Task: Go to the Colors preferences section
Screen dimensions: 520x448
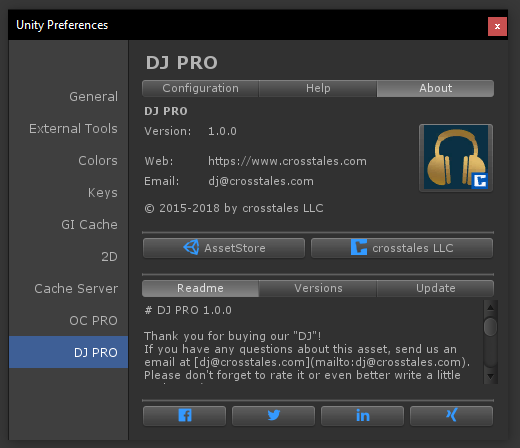Action: 68,161
